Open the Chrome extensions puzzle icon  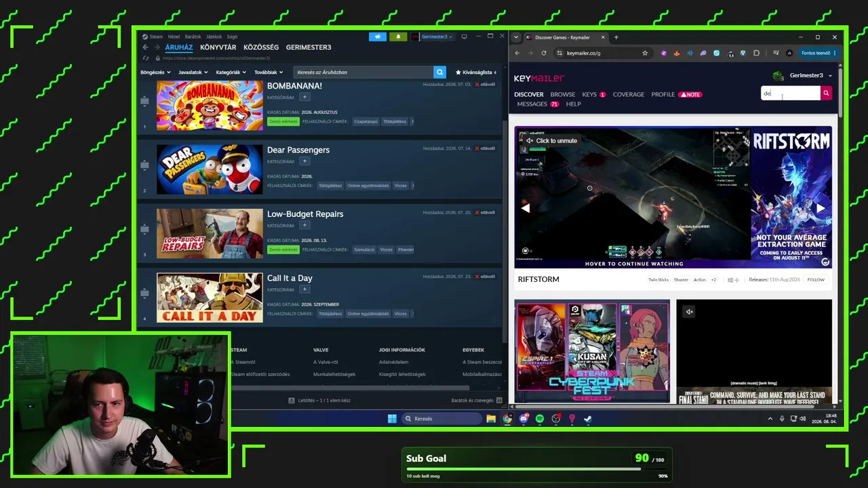(756, 53)
